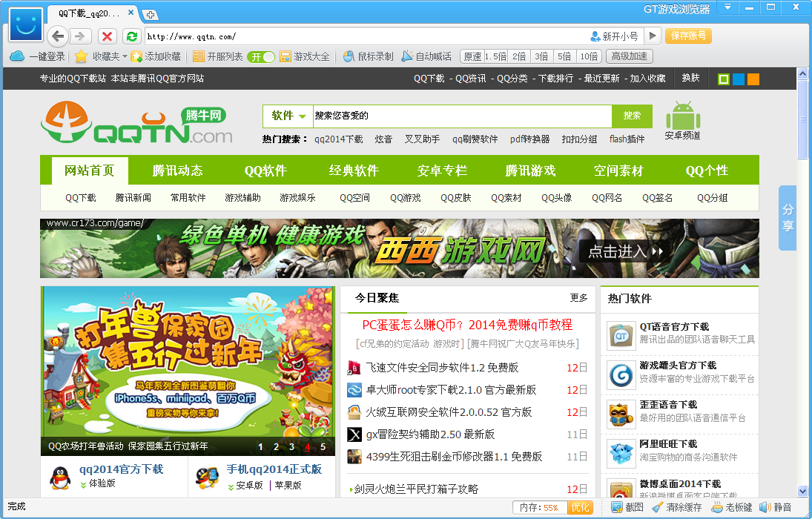Click the 西西游戏网 banner ad

click(400, 248)
